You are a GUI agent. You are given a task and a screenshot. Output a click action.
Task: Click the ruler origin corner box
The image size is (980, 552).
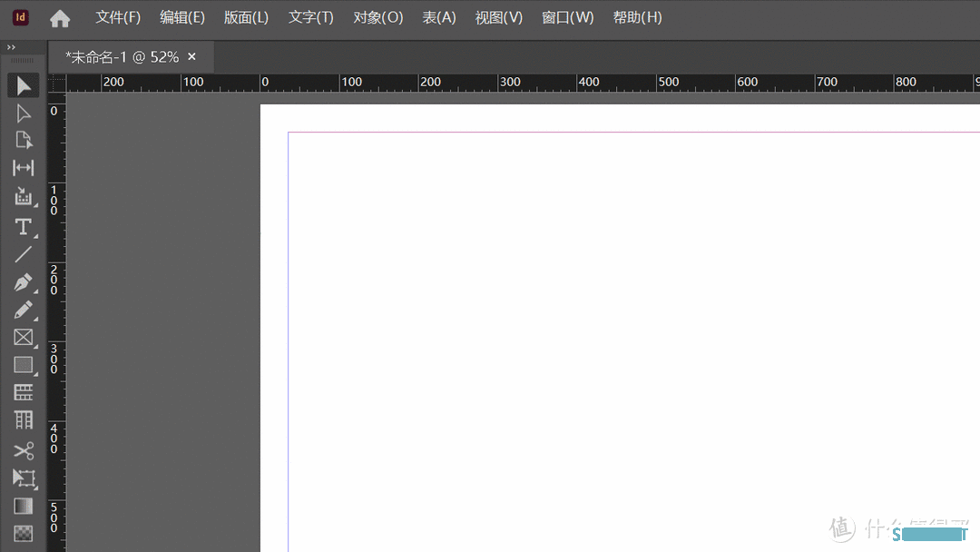[x=57, y=84]
